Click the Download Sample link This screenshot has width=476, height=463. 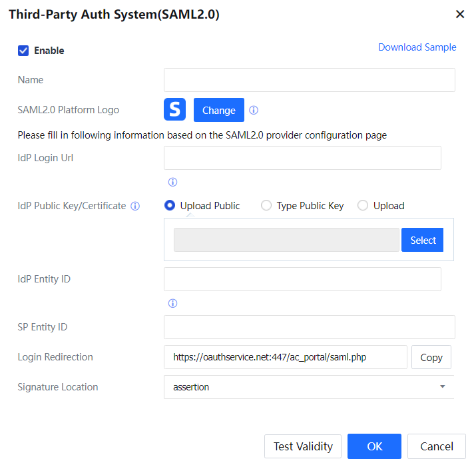pos(417,47)
